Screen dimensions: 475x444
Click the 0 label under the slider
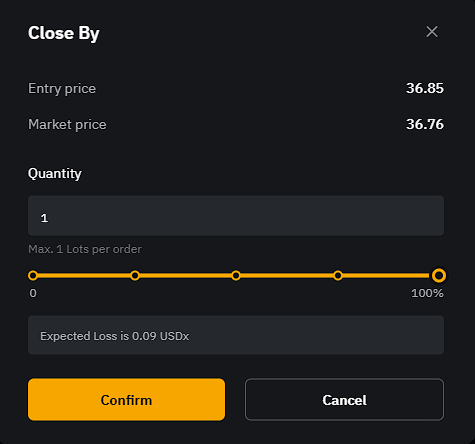tap(33, 293)
